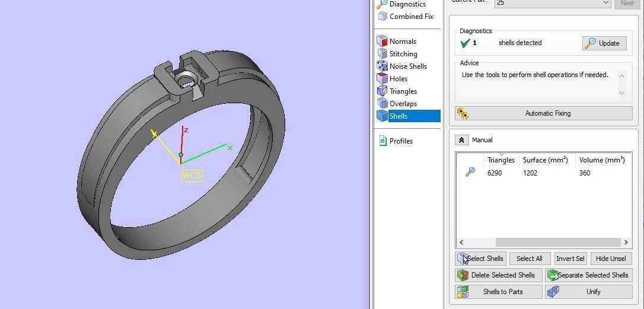Zoom to shell using magnifier icon in table row
Viewport: 644px width, 309px height.
pos(470,172)
